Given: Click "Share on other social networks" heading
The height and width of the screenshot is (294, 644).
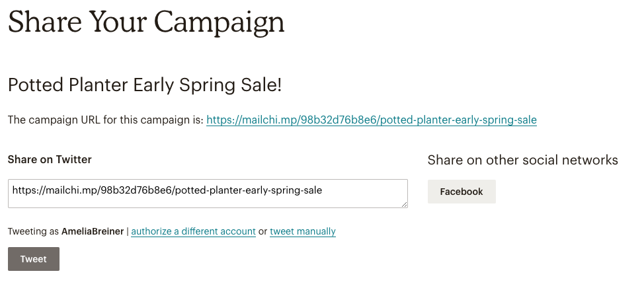Looking at the screenshot, I should click(x=522, y=160).
